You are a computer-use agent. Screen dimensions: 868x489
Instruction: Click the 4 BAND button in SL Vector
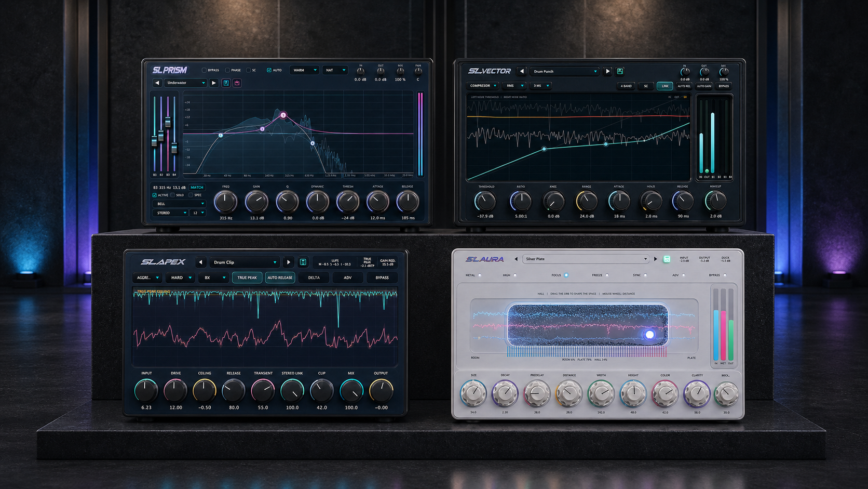tap(626, 86)
